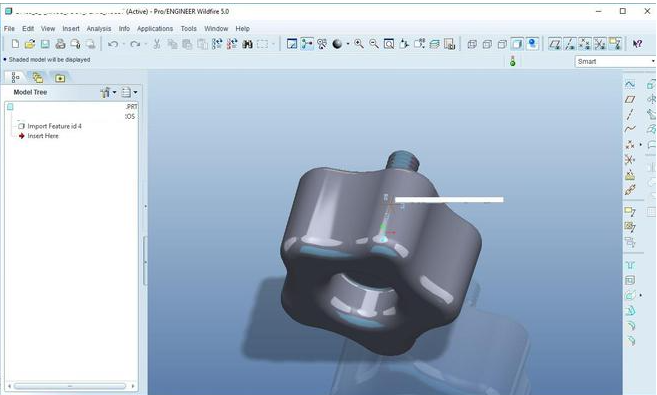Viewport: 657px width, 395px height.
Task: Click the New file icon
Action: click(x=16, y=44)
